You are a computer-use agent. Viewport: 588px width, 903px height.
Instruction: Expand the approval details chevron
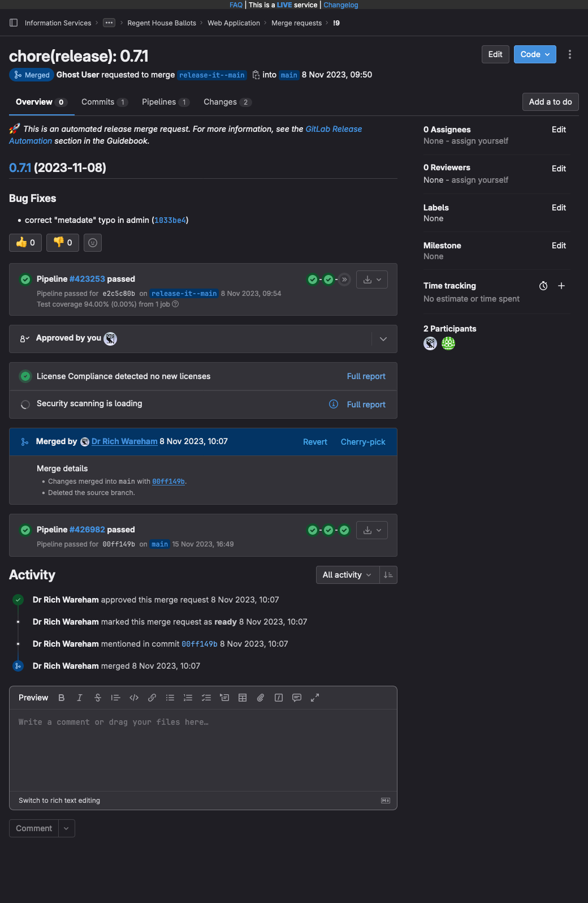click(x=383, y=339)
